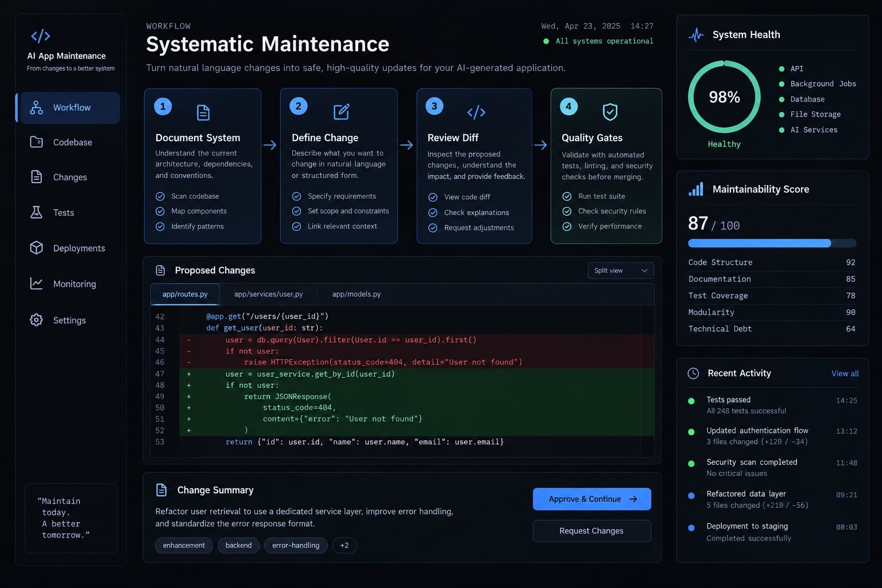Switch to the app/routes.py tab
Screen dimensions: 882x588
pyautogui.click(x=185, y=294)
